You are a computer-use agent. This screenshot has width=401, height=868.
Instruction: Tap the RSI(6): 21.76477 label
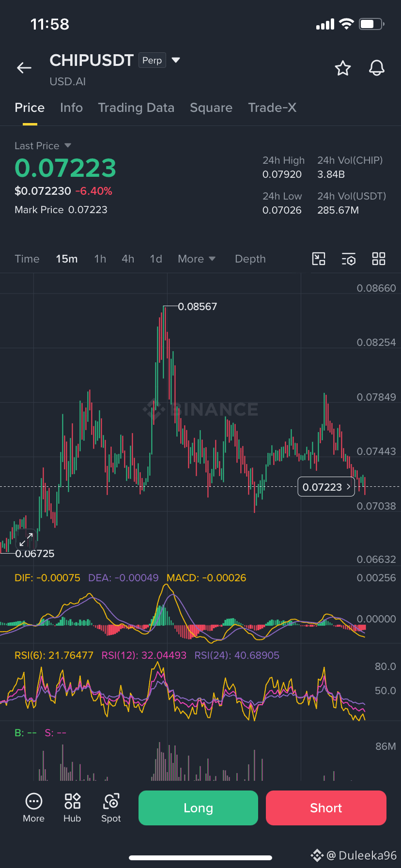click(54, 655)
